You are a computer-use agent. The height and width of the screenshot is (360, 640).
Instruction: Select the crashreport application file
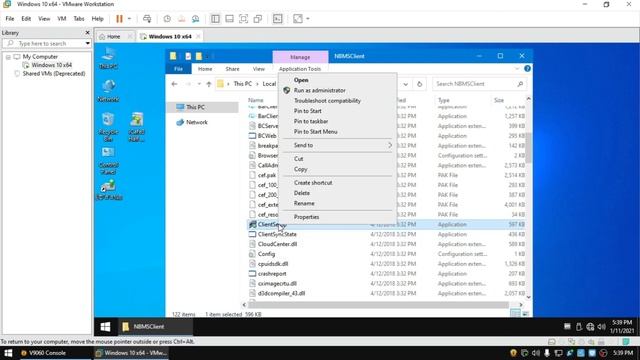pos(272,273)
